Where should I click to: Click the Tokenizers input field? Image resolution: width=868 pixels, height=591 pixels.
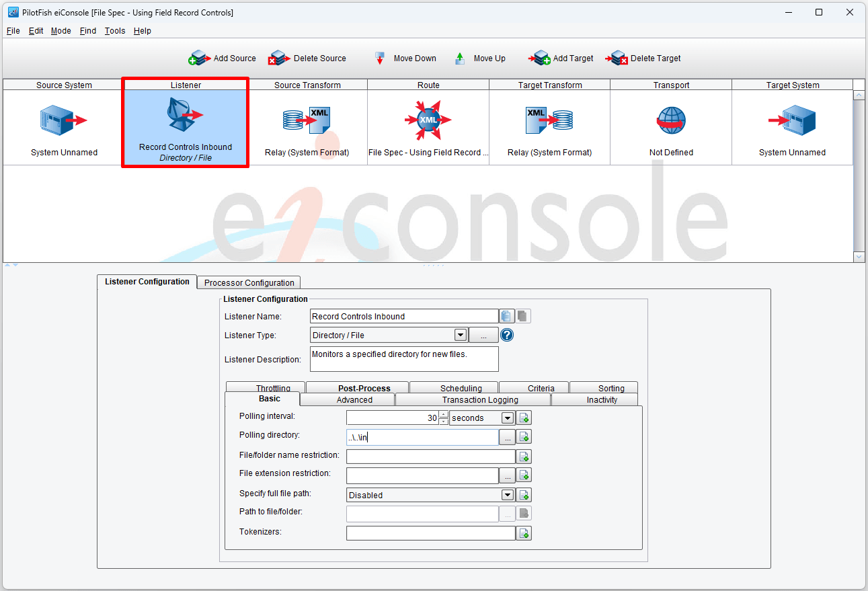point(431,533)
